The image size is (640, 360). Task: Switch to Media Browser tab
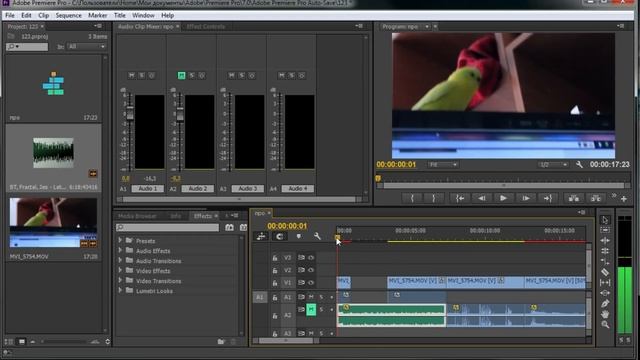(137, 216)
